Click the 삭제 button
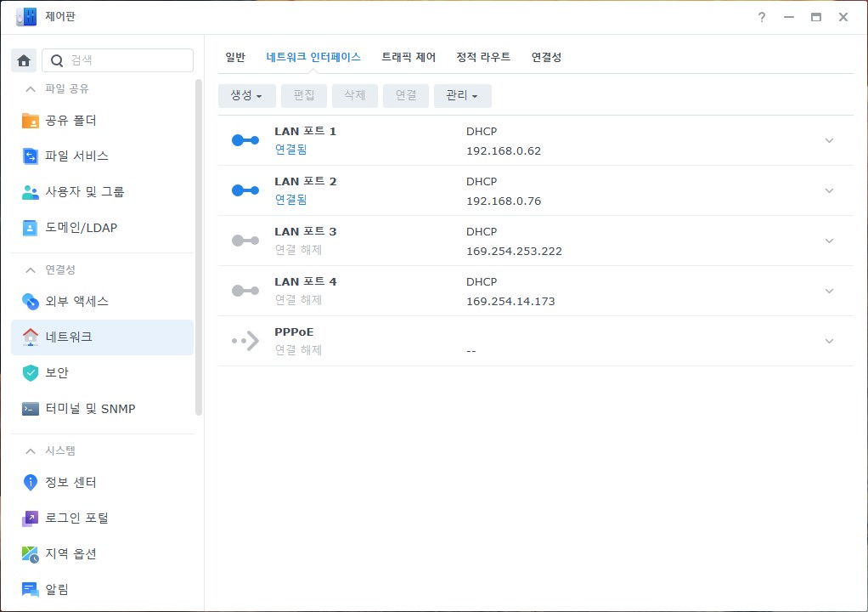Screen dimensions: 868x612 (x=355, y=96)
